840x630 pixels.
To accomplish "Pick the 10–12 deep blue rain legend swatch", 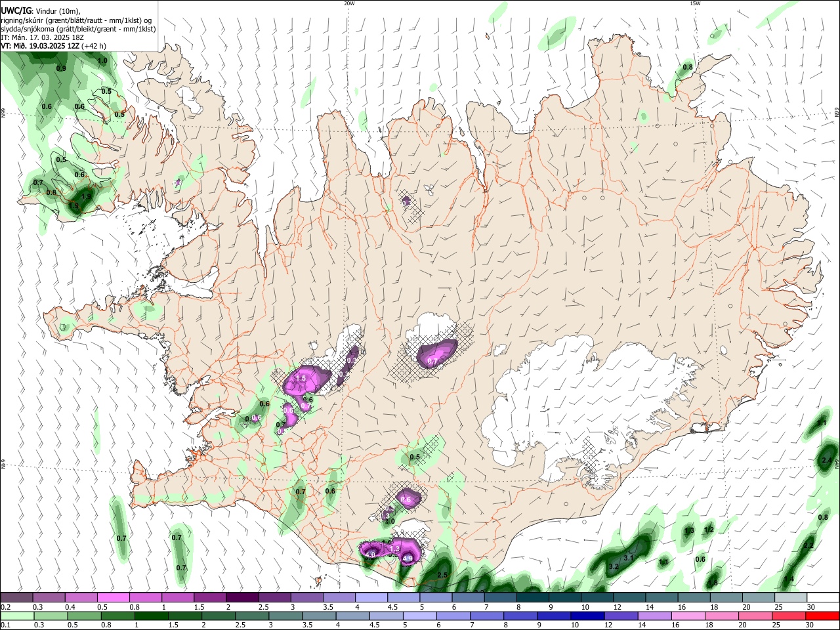I will 586,616.
